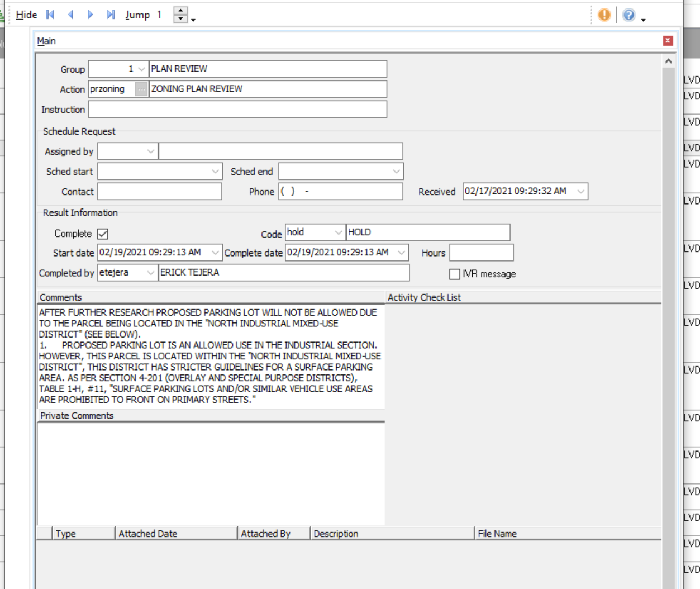Viewport: 700px width, 589px height.
Task: Expand the Group dropdown
Action: coord(141,69)
